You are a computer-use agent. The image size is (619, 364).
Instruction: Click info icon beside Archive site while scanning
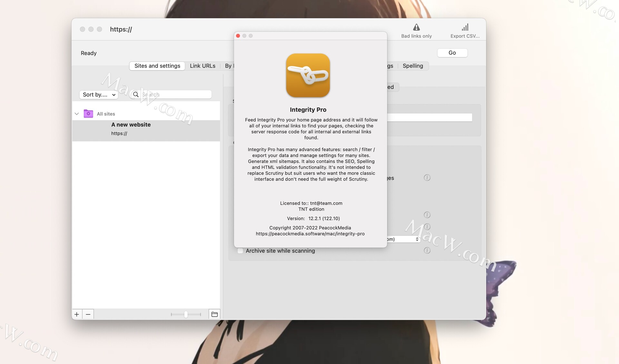[427, 251]
